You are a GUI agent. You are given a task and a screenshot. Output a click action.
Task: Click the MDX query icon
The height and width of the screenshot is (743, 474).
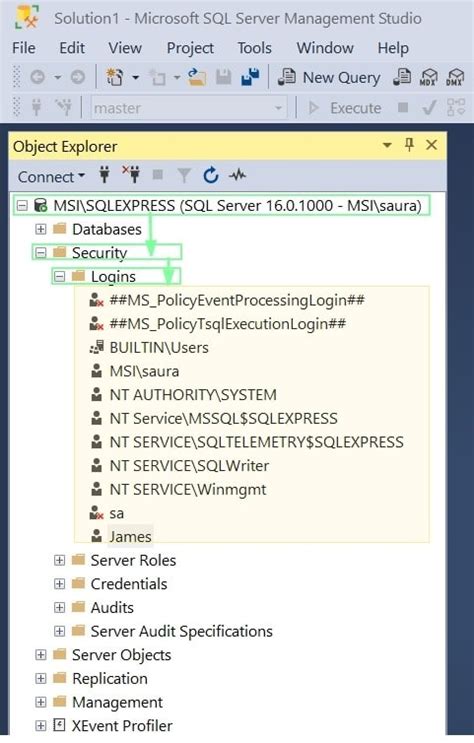pyautogui.click(x=428, y=77)
